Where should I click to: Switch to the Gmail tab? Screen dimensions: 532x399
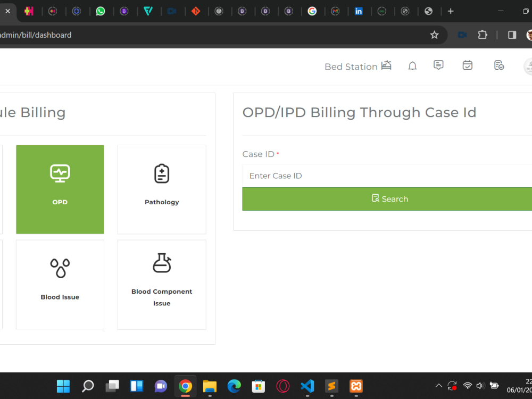[x=335, y=11]
